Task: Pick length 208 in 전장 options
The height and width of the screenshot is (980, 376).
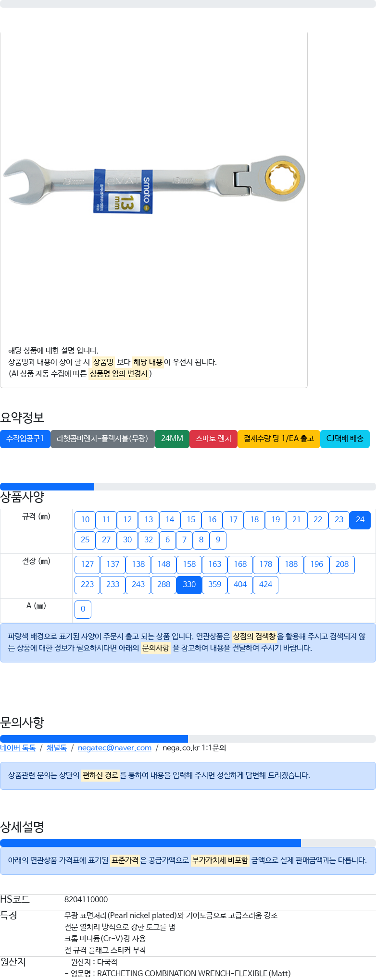Action: [342, 564]
